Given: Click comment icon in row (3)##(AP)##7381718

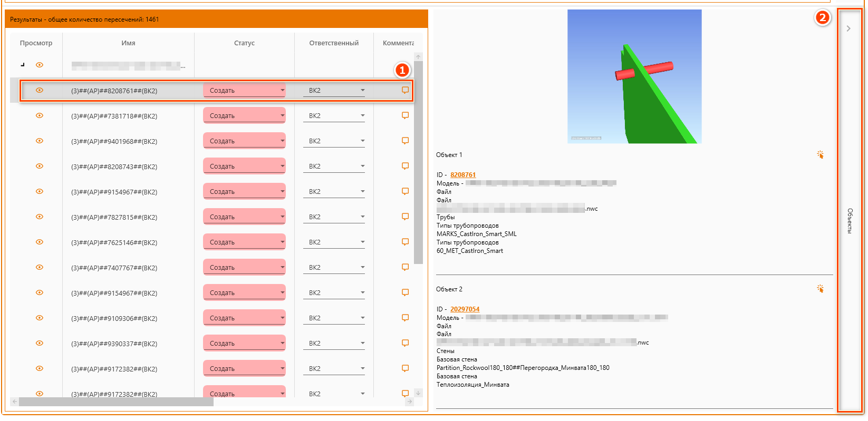Looking at the screenshot, I should pyautogui.click(x=405, y=115).
